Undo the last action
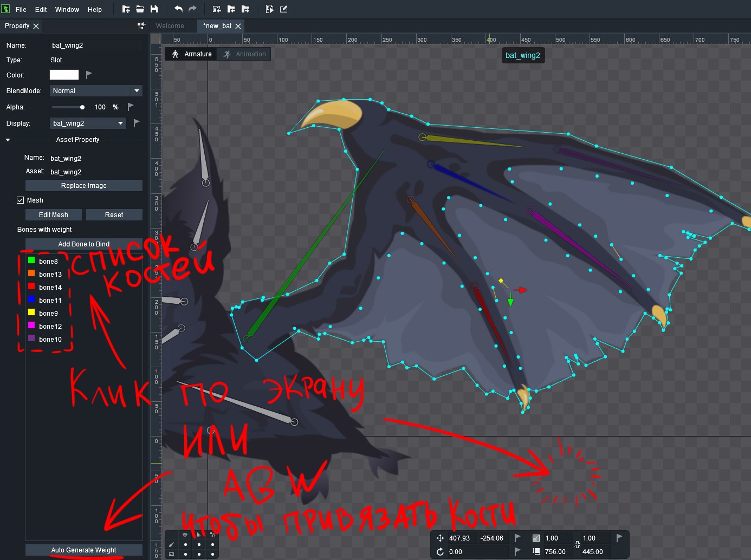Viewport: 751px width, 560px height. [x=178, y=9]
